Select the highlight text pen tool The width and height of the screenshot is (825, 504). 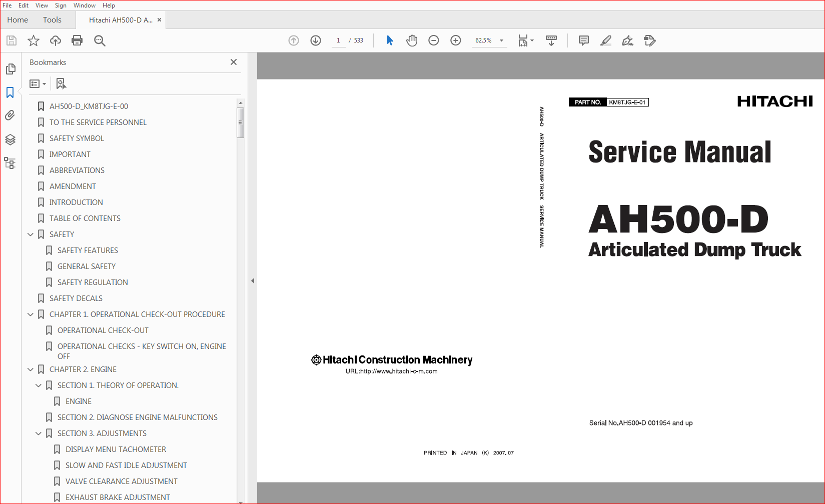point(606,40)
